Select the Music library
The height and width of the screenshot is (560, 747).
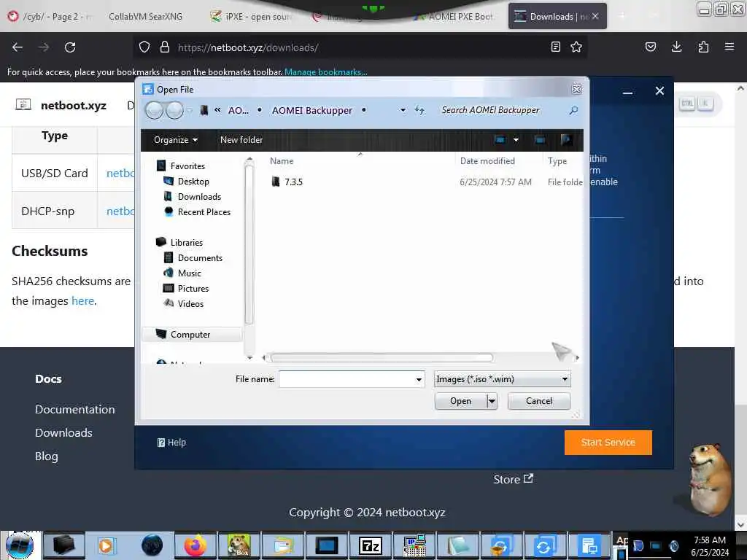pos(189,273)
